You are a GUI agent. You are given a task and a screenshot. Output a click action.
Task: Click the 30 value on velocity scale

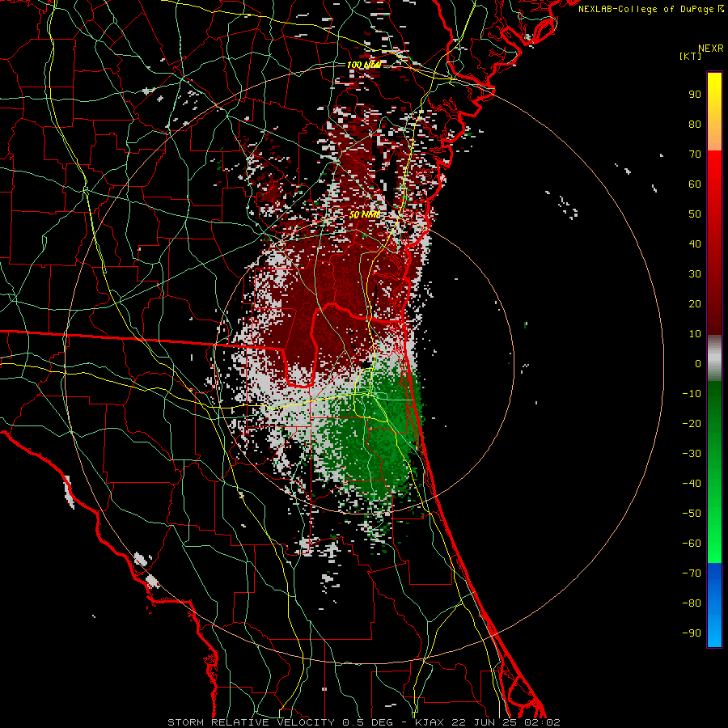point(695,274)
